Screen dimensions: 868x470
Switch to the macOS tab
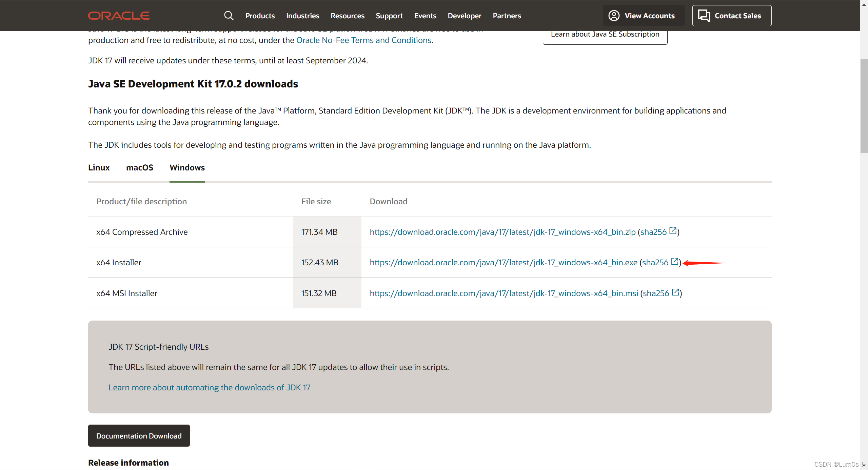pyautogui.click(x=139, y=167)
